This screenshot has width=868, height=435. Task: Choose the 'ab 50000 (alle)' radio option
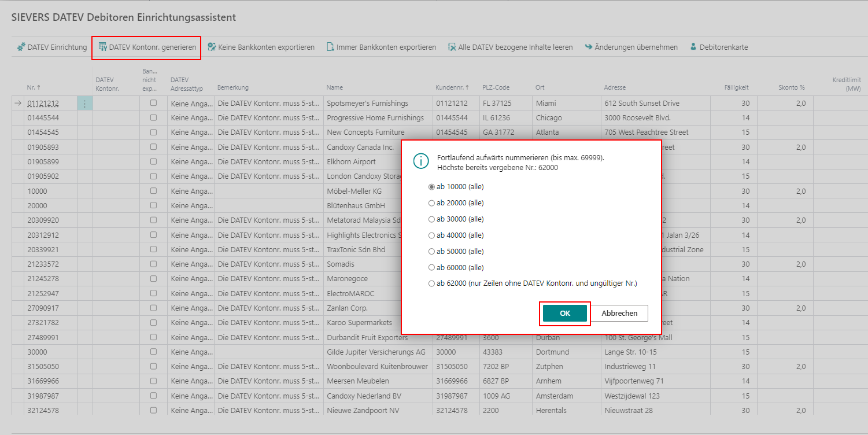tap(431, 252)
